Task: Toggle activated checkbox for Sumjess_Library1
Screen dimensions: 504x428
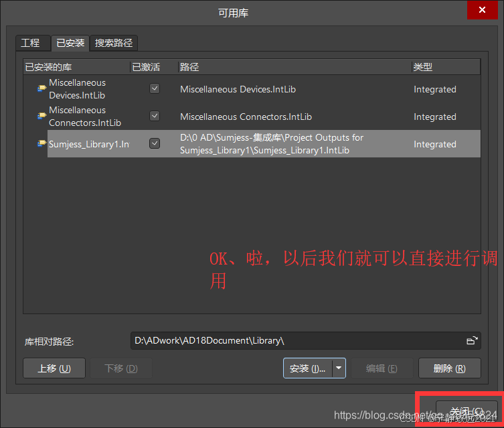Action: (x=155, y=143)
